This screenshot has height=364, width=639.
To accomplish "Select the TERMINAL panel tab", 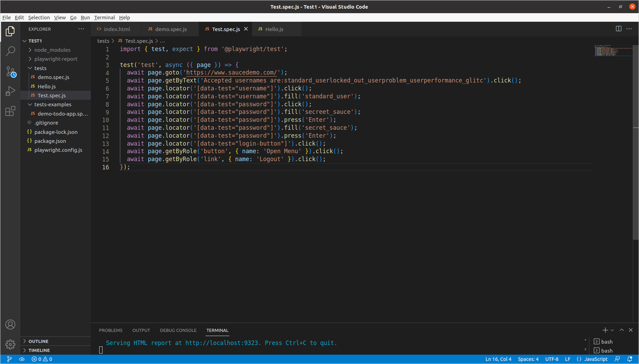I will pyautogui.click(x=217, y=330).
